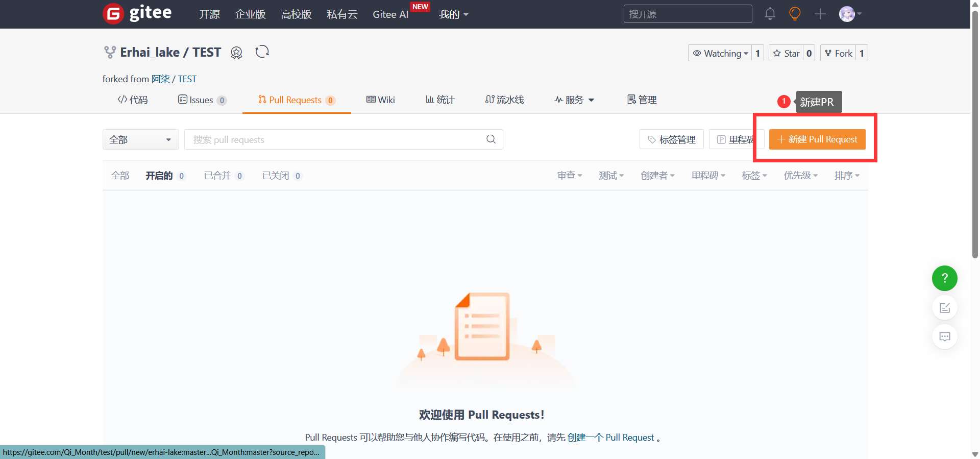Open the green help question button
The width and height of the screenshot is (980, 459).
pos(944,278)
